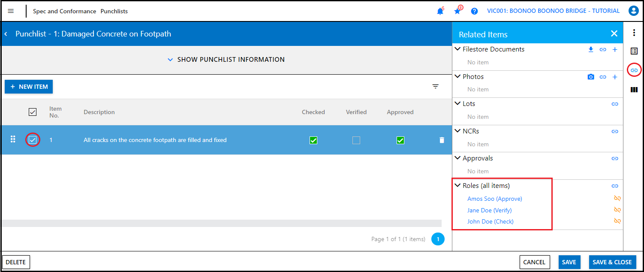Click the Save & Close button
Screen dimensions: 644x272
point(612,262)
